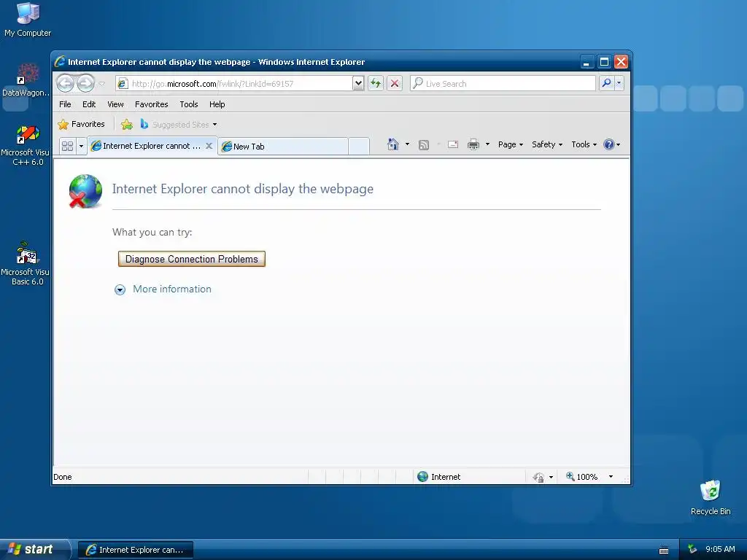Refresh the page with green arrows icon
This screenshot has height=560, width=747.
pos(376,84)
